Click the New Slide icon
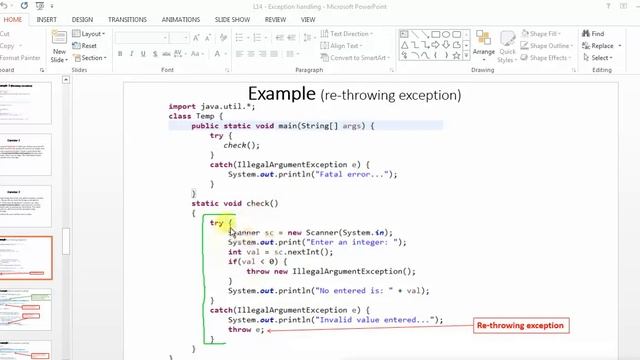 coord(59,37)
